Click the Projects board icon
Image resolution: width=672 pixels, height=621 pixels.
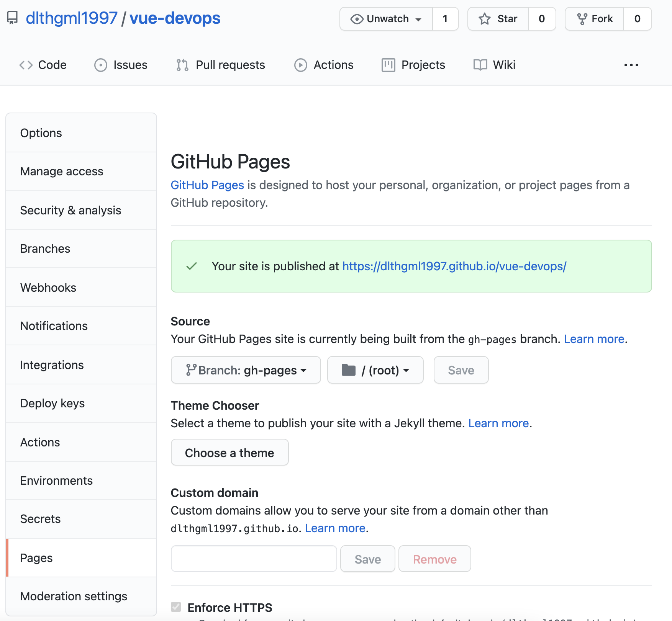(388, 65)
